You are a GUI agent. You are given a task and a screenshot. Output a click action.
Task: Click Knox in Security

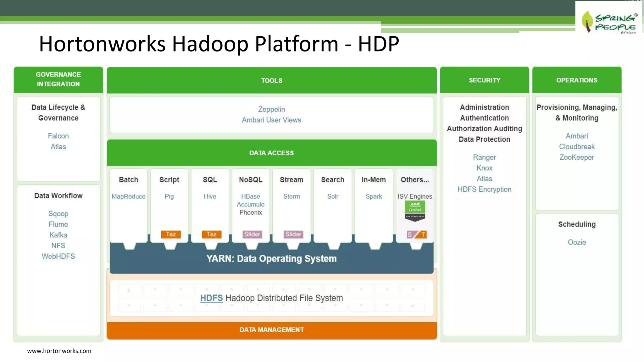[484, 168]
